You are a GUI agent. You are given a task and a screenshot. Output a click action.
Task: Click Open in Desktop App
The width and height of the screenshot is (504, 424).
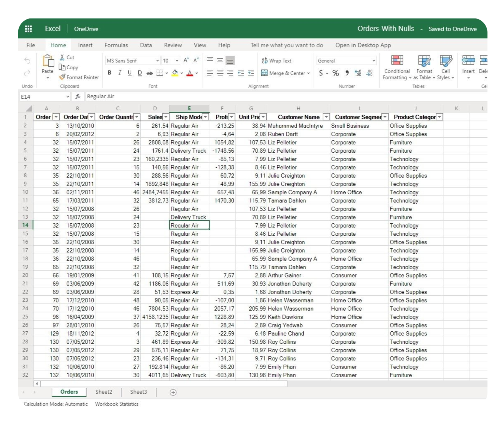pos(363,45)
